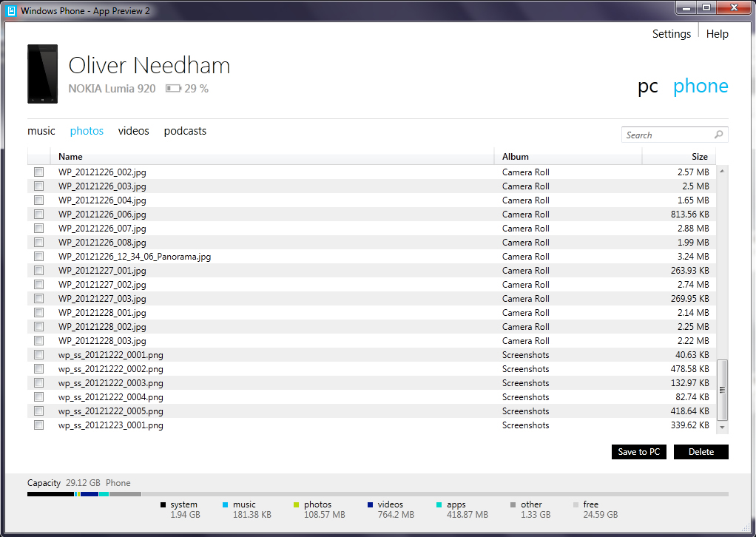Click inside the Search field
The height and width of the screenshot is (537, 756).
point(668,135)
